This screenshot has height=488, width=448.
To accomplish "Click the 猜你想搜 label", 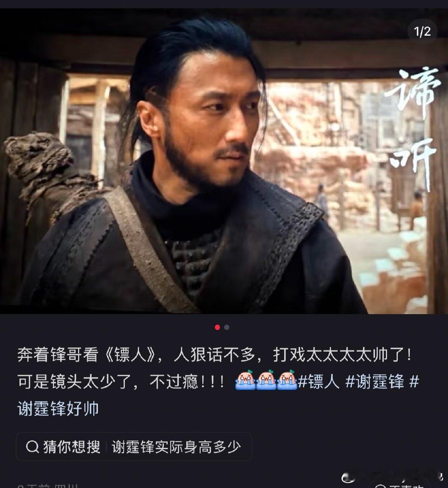I will pyautogui.click(x=72, y=447).
